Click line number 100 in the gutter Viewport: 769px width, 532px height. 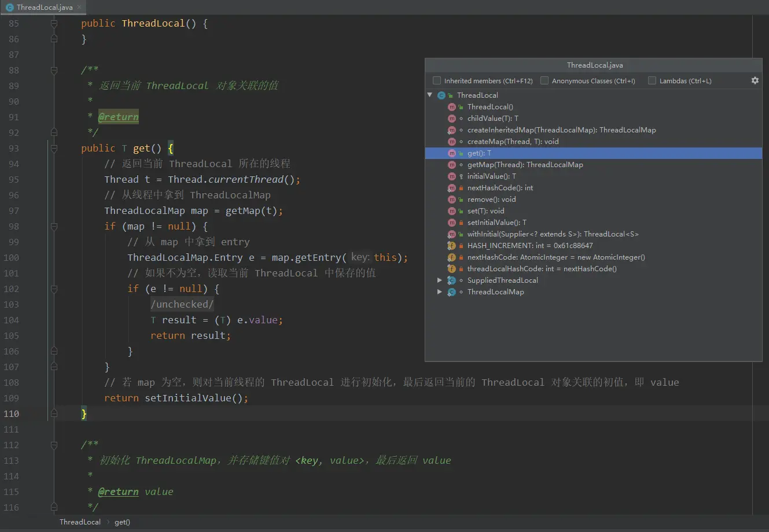12,258
